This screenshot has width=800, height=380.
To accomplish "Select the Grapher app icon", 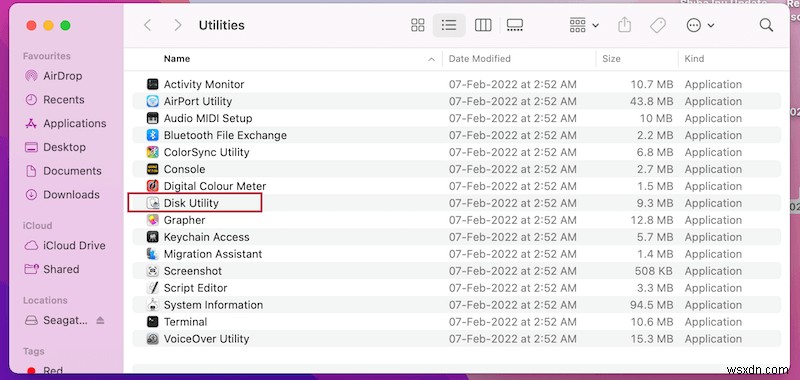I will (x=153, y=220).
